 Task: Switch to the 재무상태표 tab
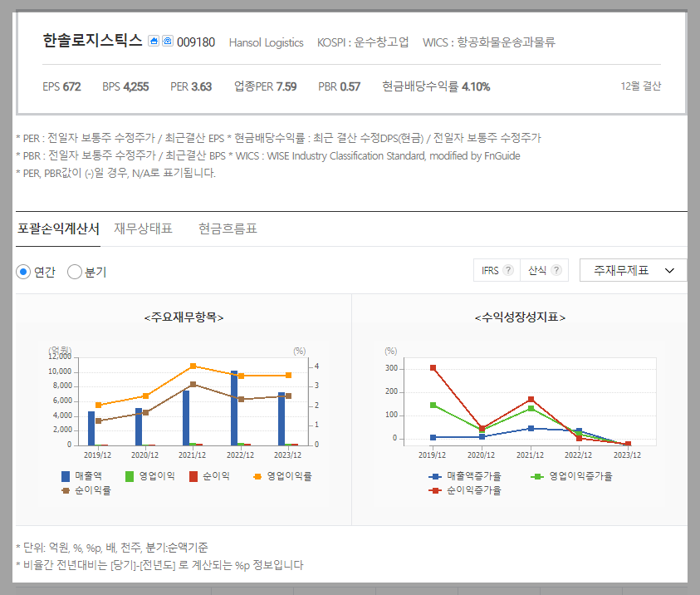(x=143, y=229)
